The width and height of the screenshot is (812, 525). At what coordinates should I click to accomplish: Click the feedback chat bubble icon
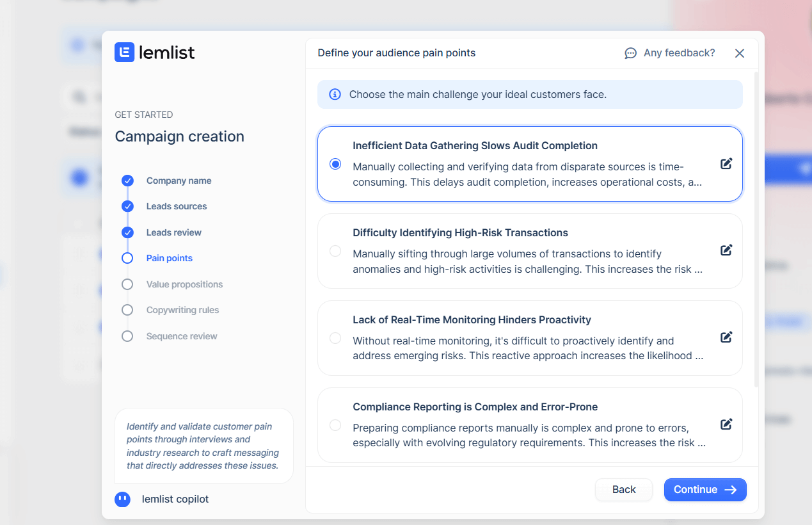pyautogui.click(x=630, y=53)
